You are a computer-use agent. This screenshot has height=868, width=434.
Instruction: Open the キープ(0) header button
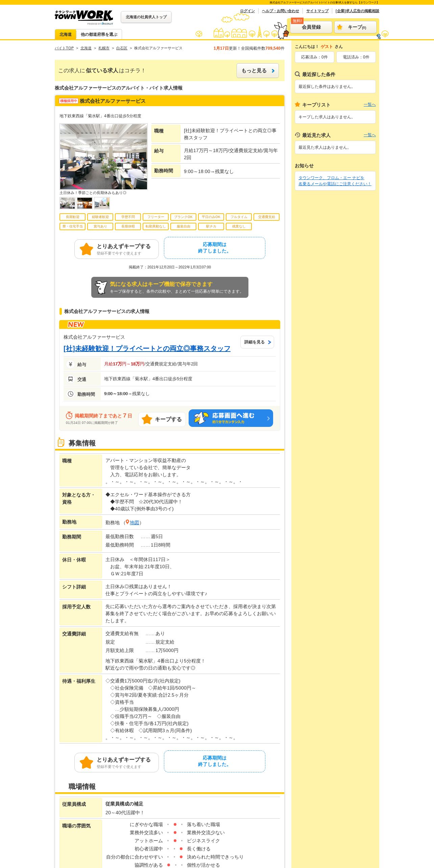click(355, 27)
